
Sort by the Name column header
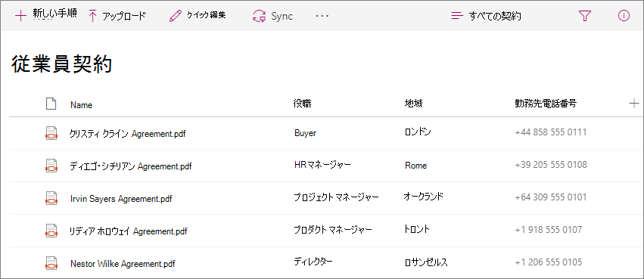coord(81,105)
